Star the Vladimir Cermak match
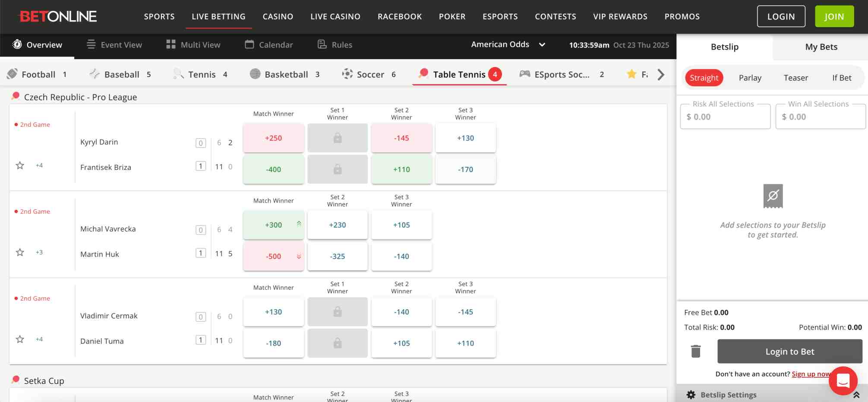 (19, 339)
